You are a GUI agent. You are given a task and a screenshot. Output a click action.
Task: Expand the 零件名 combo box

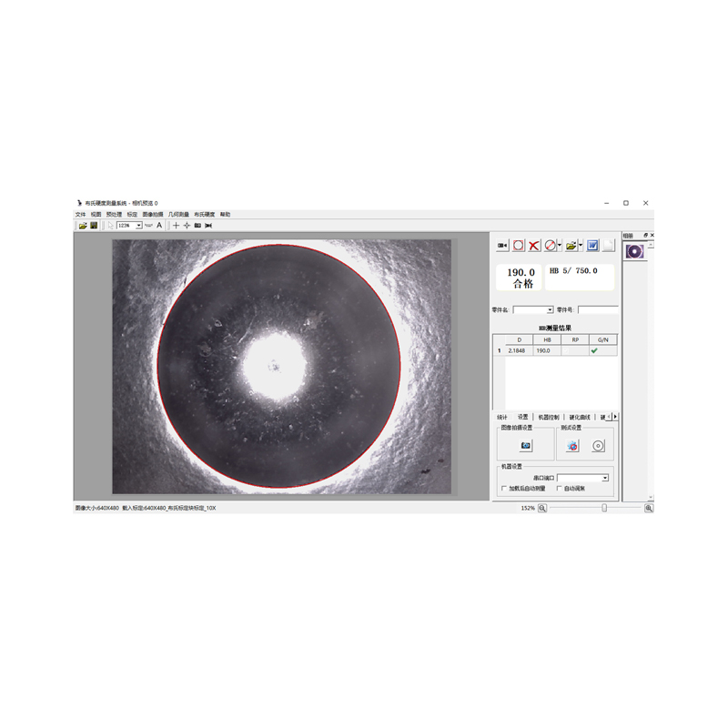coord(551,310)
